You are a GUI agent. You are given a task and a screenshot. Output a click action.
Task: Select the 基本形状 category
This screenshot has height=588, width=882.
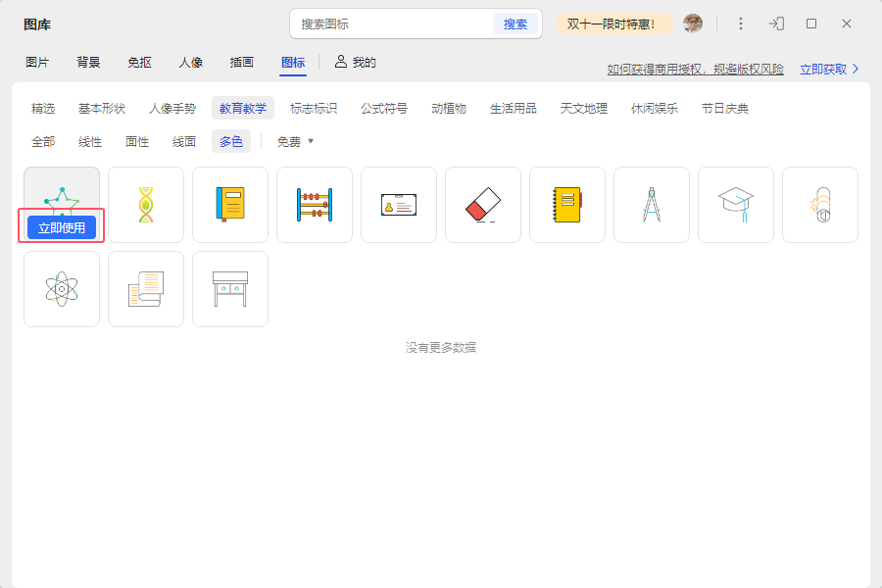(102, 109)
